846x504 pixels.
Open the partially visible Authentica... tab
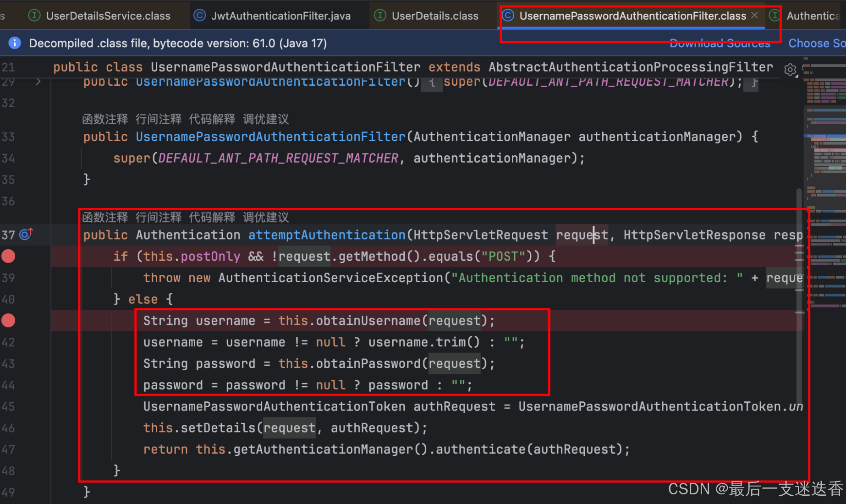point(807,16)
